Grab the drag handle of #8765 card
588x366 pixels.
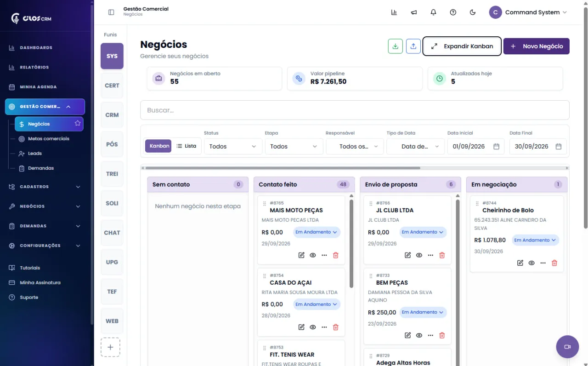(x=264, y=203)
